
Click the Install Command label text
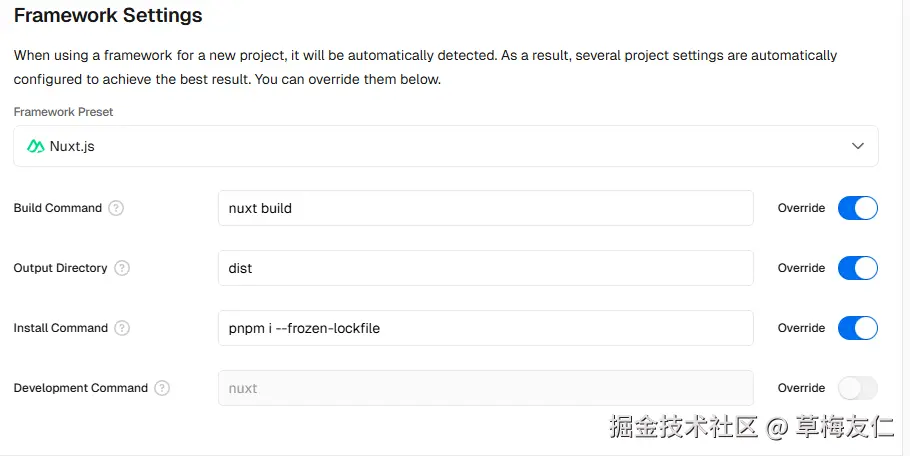[60, 328]
